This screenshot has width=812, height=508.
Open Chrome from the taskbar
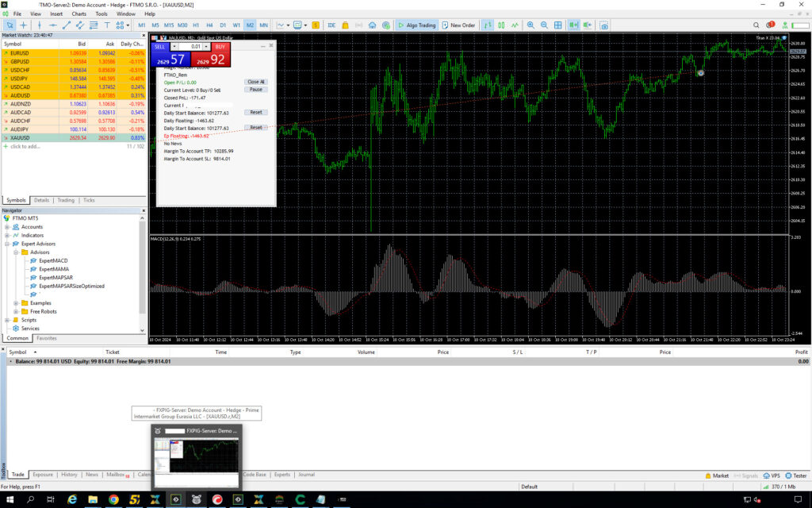coord(113,500)
